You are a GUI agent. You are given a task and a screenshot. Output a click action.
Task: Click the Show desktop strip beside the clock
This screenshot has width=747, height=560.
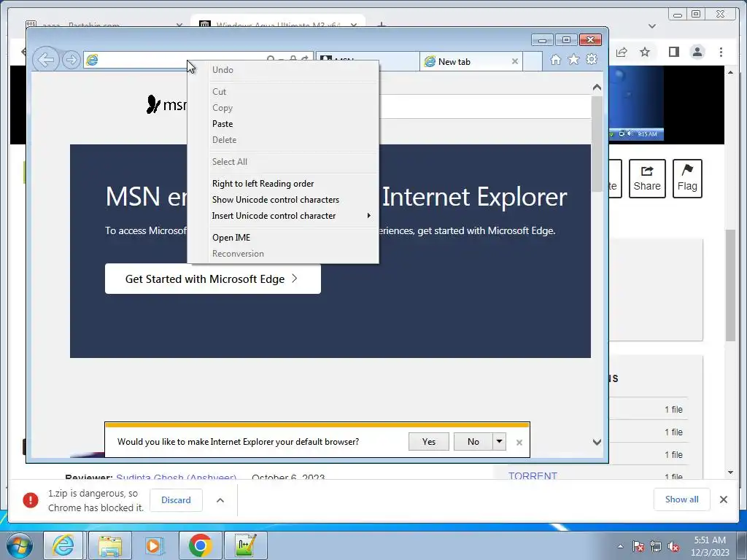coord(743,545)
